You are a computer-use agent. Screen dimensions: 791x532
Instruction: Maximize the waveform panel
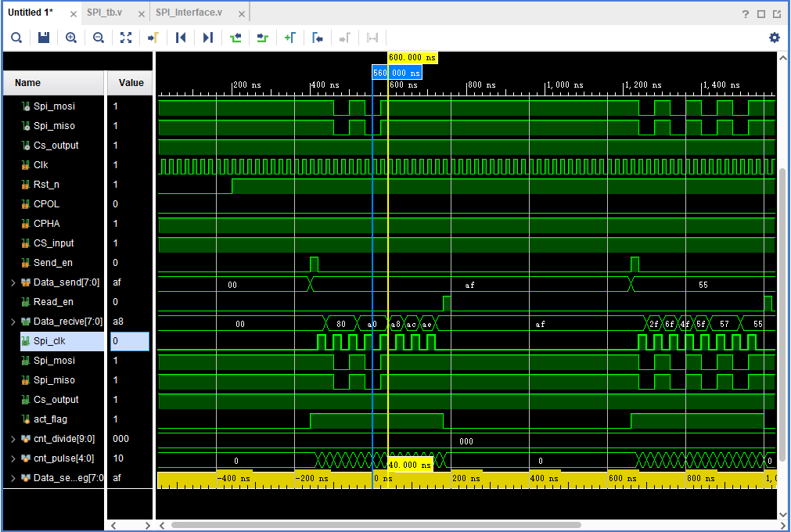[761, 14]
